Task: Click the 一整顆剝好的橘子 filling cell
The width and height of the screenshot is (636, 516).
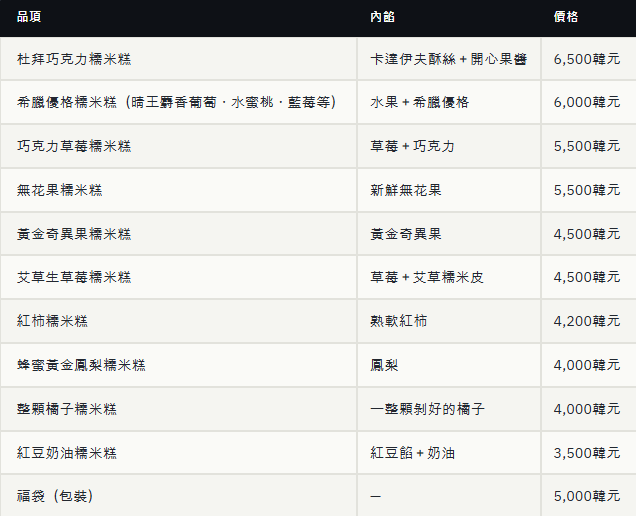Action: [x=449, y=408]
